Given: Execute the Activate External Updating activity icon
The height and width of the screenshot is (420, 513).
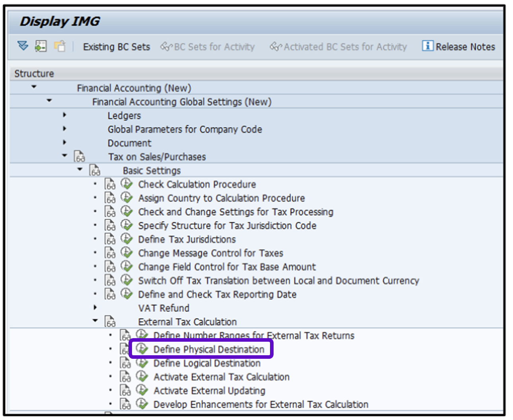Looking at the screenshot, I should coord(142,390).
